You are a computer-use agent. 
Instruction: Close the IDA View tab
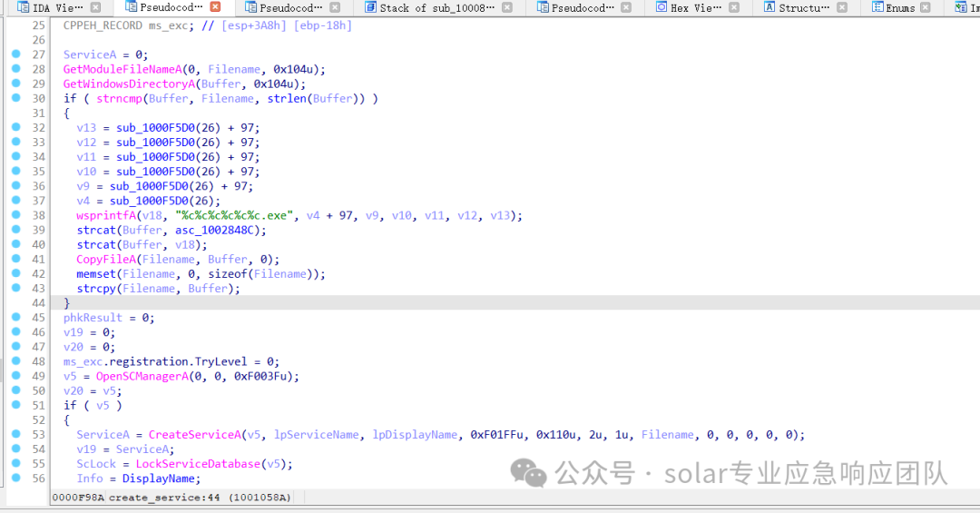(x=95, y=7)
